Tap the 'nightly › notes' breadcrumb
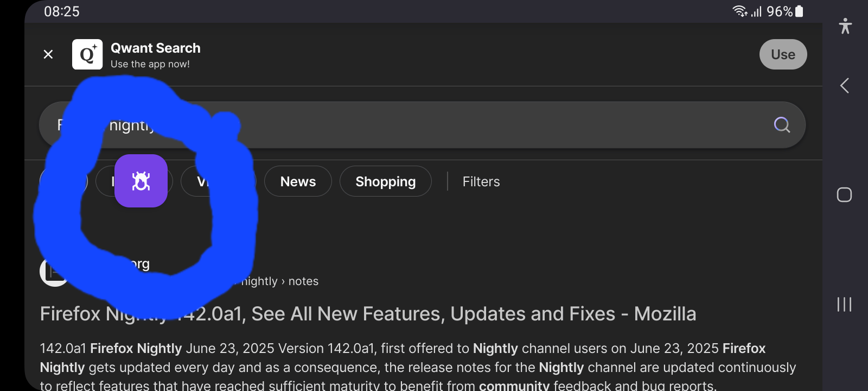The height and width of the screenshot is (391, 868). click(x=279, y=281)
